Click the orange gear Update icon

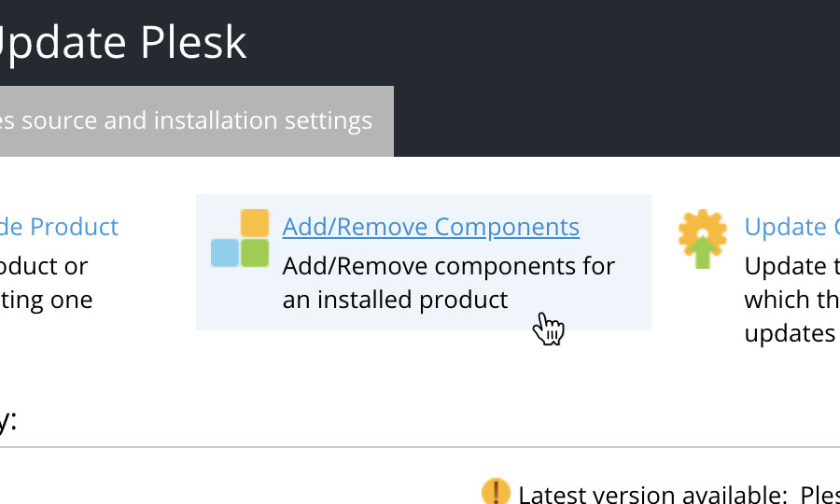pyautogui.click(x=702, y=238)
